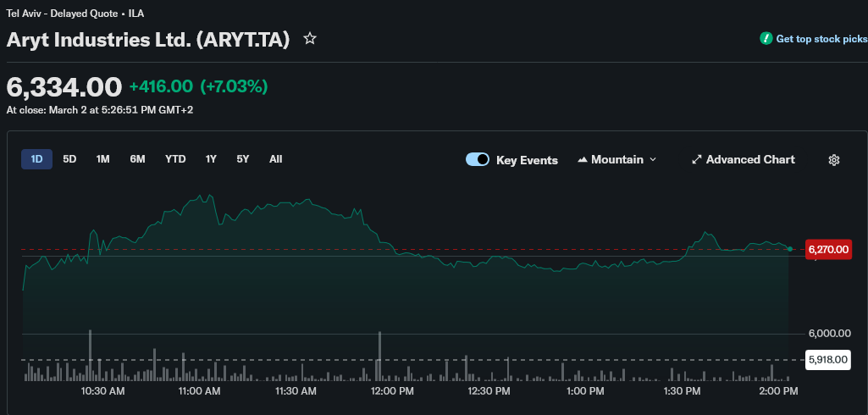Click the +416.00 price change value
Viewport: 868px width, 415px height.
click(x=161, y=87)
